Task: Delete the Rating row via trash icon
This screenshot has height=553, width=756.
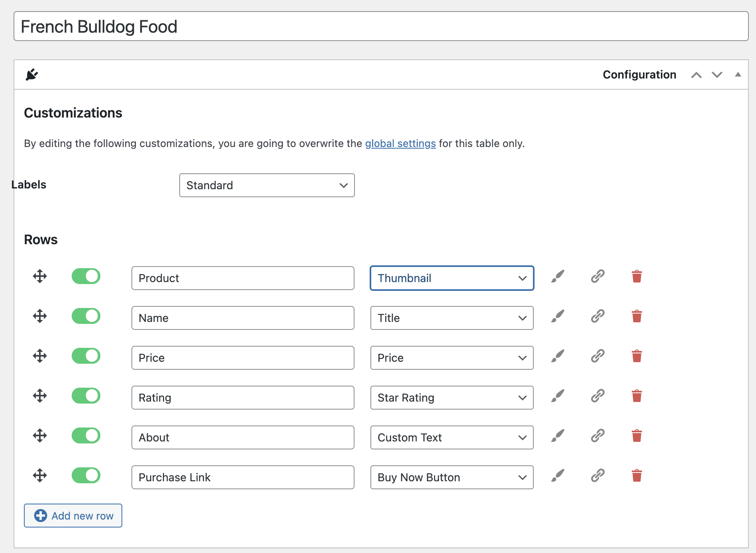Action: coord(637,396)
